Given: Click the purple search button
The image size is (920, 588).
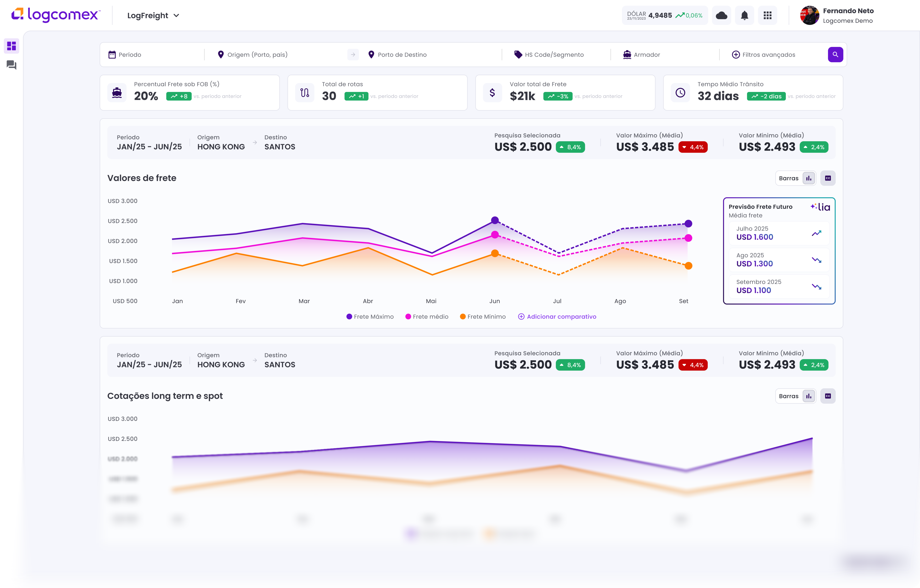Looking at the screenshot, I should [x=835, y=55].
